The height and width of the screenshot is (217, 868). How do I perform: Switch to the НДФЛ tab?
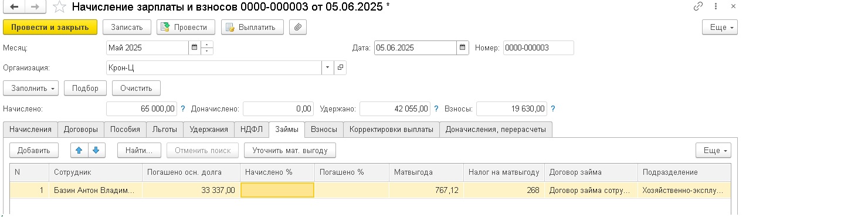(252, 129)
